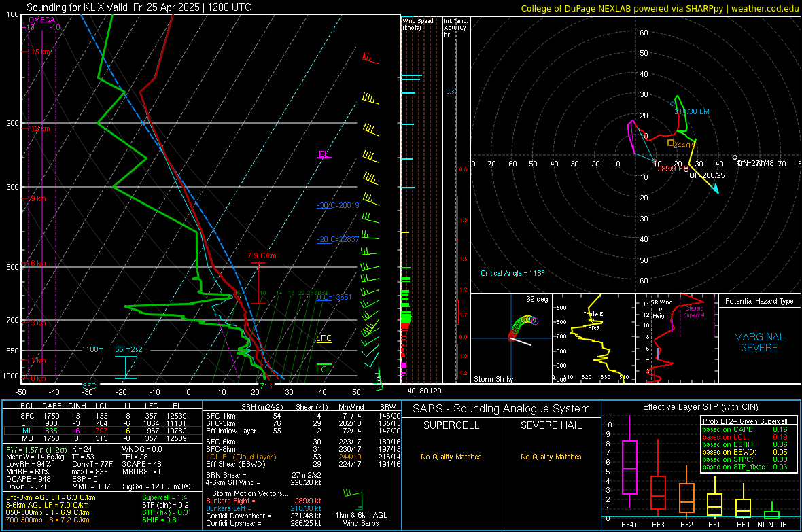
Task: Select the EFF parcel row label
Action: [x=27, y=423]
